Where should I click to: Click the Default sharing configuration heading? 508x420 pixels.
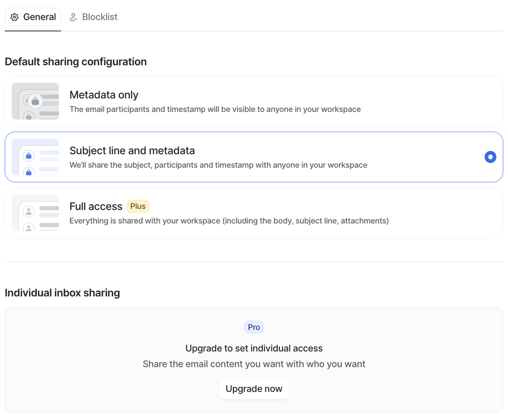point(76,61)
